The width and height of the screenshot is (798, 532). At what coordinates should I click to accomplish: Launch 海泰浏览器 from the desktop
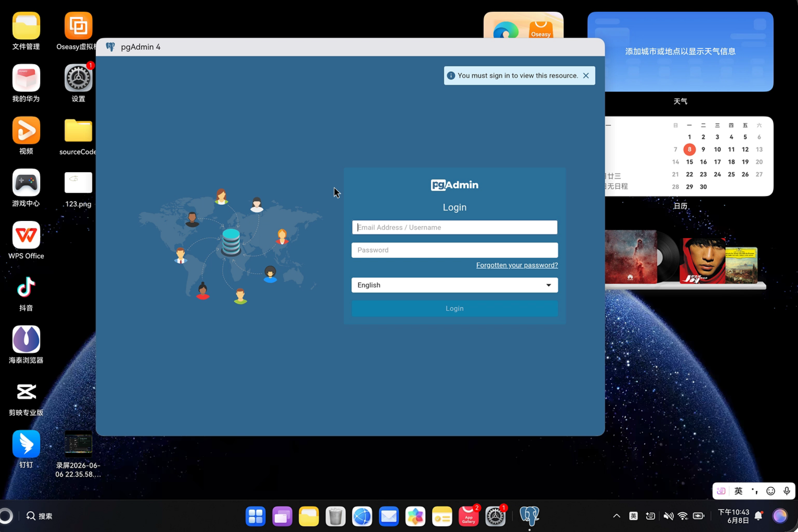26,339
